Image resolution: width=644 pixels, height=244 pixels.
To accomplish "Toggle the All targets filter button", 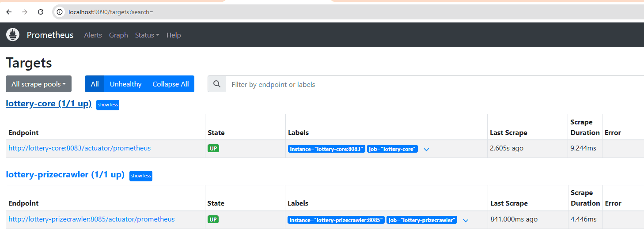I will pyautogui.click(x=95, y=84).
